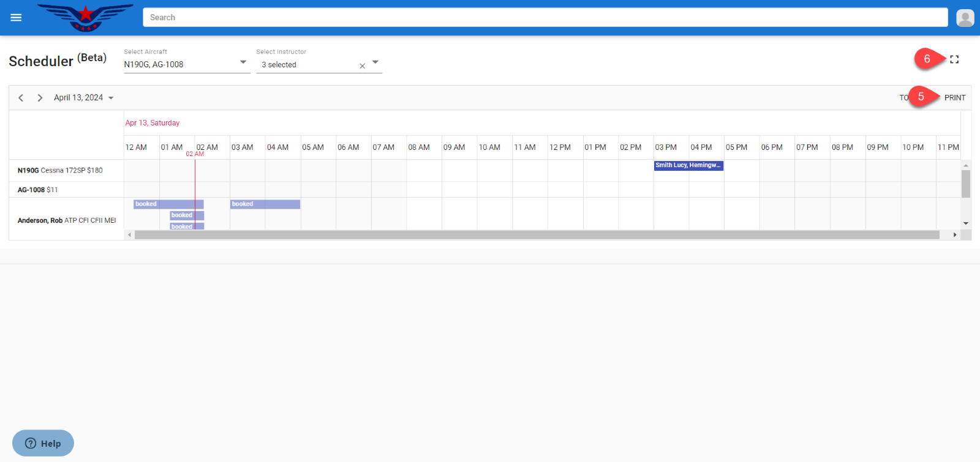Open the hamburger navigation menu
The width and height of the screenshot is (980, 462).
click(16, 18)
